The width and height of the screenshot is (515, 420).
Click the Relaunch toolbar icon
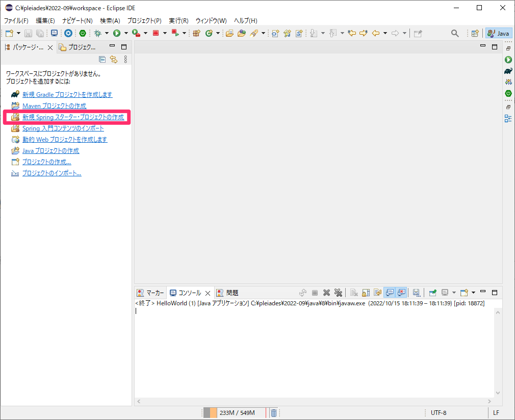(175, 33)
